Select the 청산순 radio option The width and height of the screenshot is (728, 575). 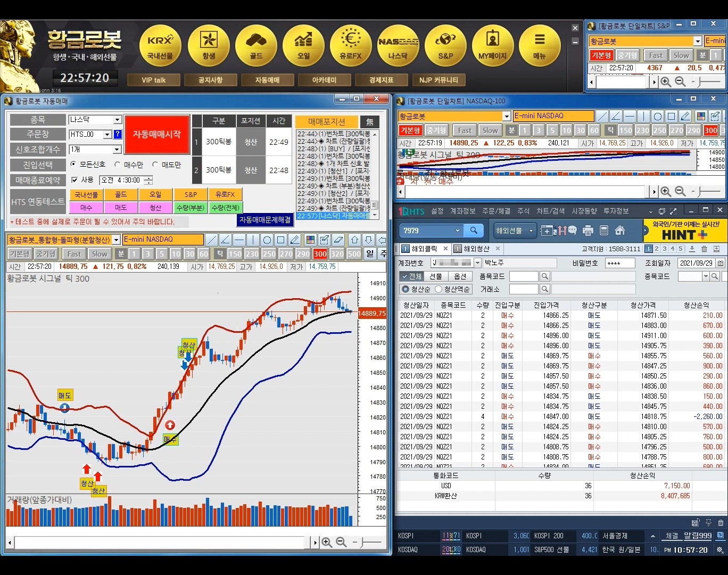pos(406,289)
